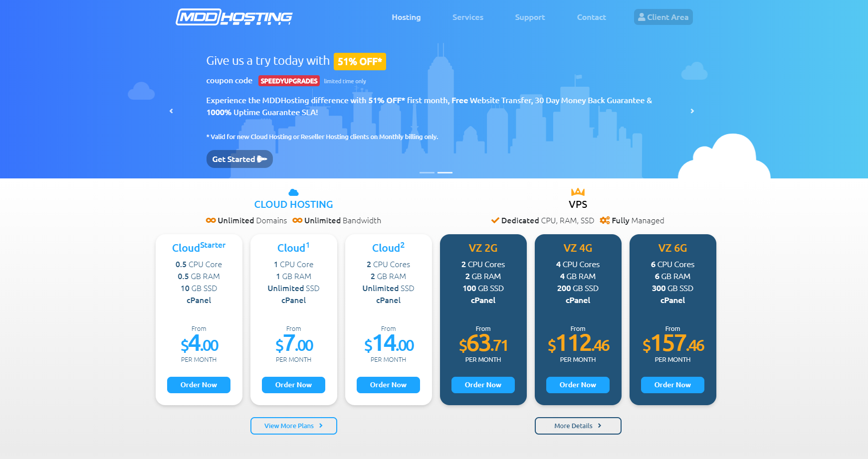This screenshot has height=459, width=868.
Task: Click the '10 GB SSD' text
Action: [199, 289]
